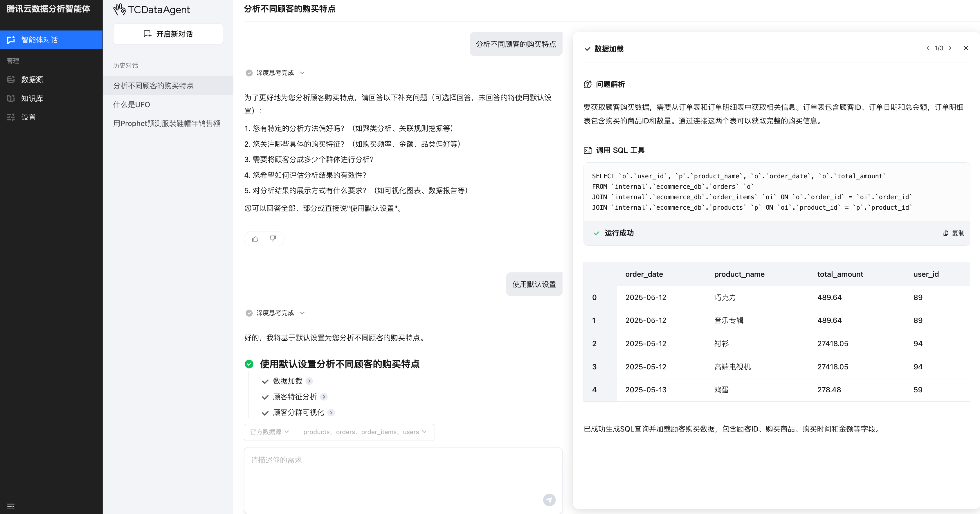The image size is (980, 514).
Task: Go to previous step page arrow
Action: (928, 48)
